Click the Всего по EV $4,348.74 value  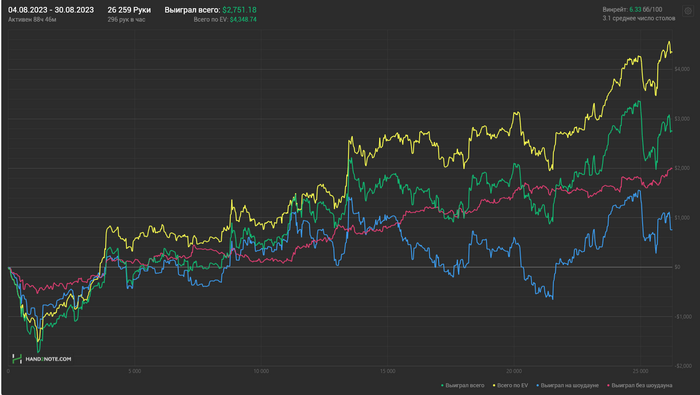point(225,20)
